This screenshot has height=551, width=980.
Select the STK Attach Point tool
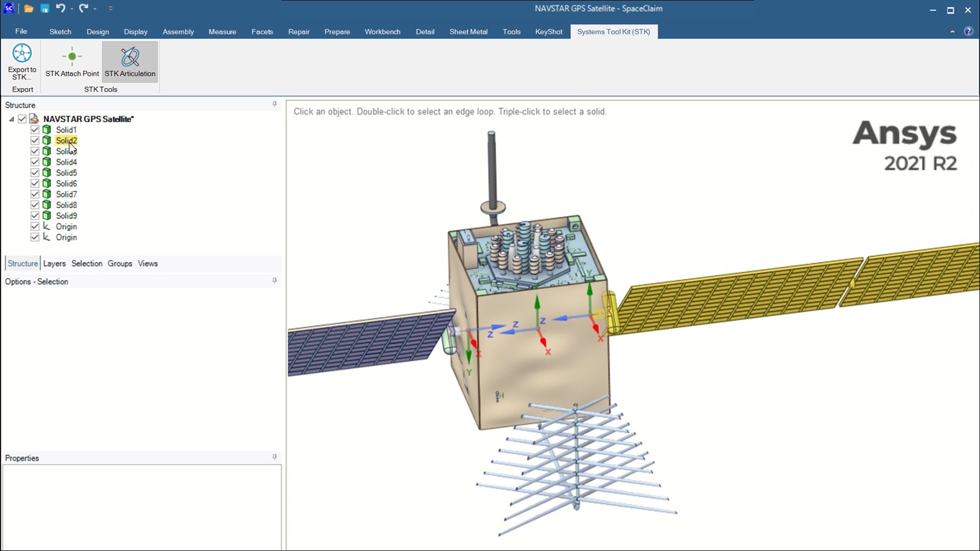pyautogui.click(x=72, y=57)
